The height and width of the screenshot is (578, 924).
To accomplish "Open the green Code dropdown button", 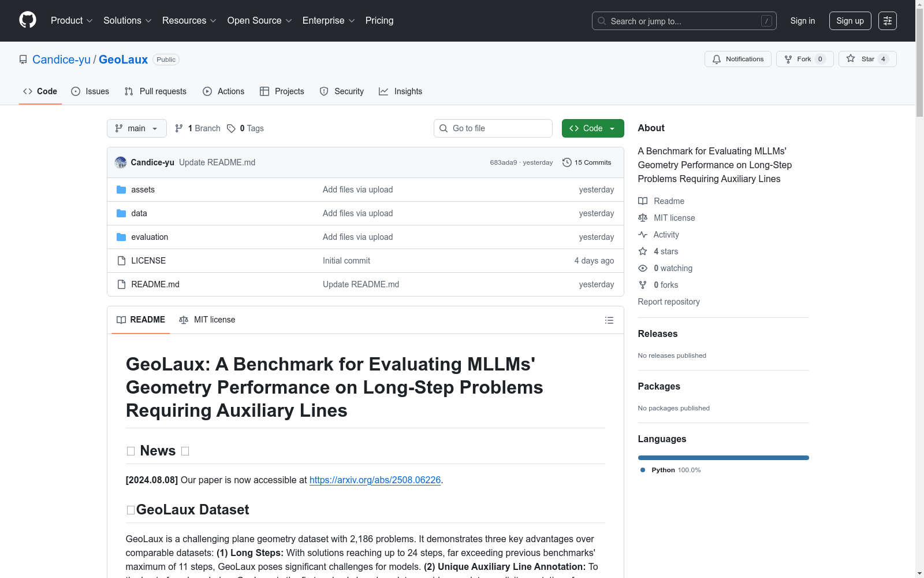I will (593, 128).
